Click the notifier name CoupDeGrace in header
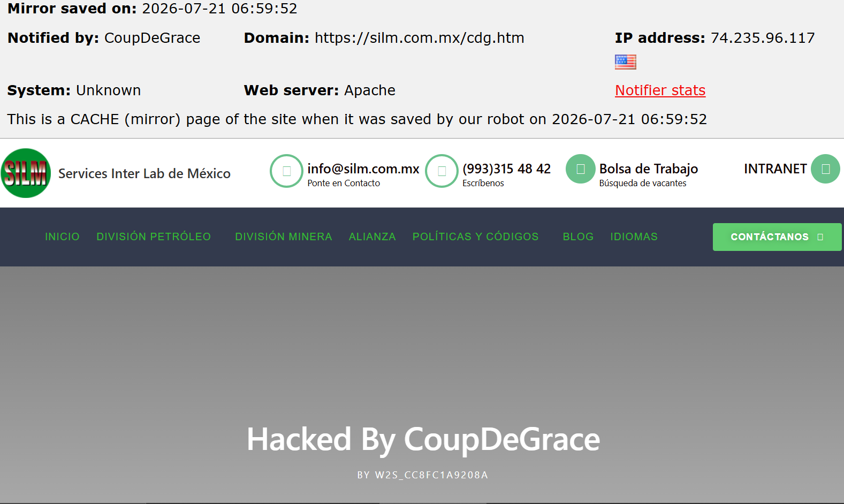 (152, 38)
